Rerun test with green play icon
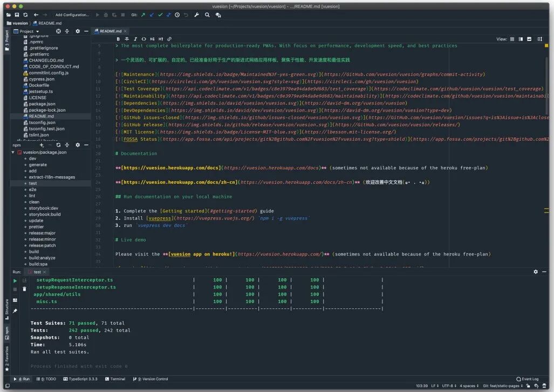This screenshot has height=392, width=554. pos(15,281)
